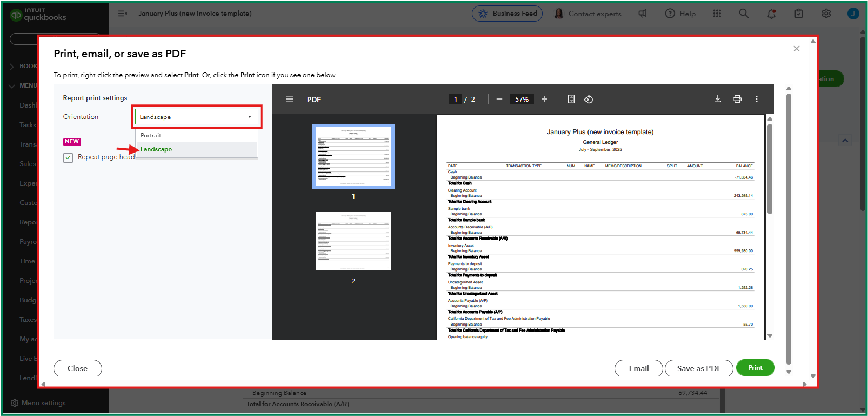Viewport: 868px width, 416px height.
Task: Download the PDF file
Action: point(718,99)
